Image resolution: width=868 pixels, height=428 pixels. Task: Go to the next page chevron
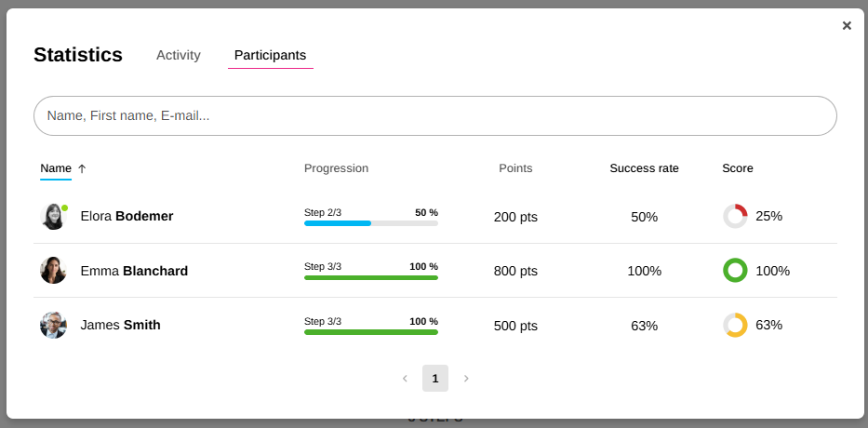click(466, 379)
